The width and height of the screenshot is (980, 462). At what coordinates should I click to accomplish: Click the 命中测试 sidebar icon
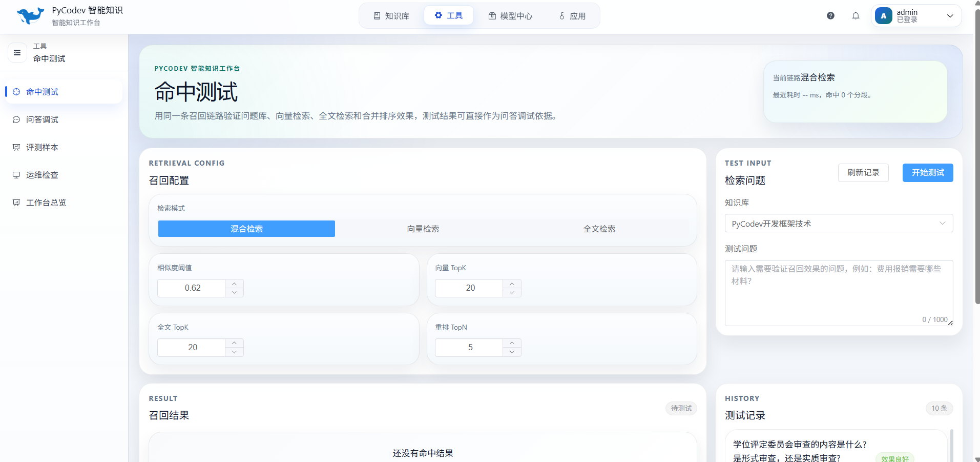16,92
